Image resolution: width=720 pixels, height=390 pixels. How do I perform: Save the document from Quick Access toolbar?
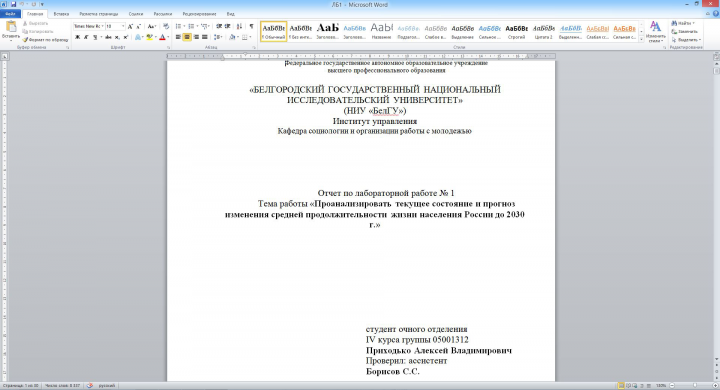click(13, 4)
